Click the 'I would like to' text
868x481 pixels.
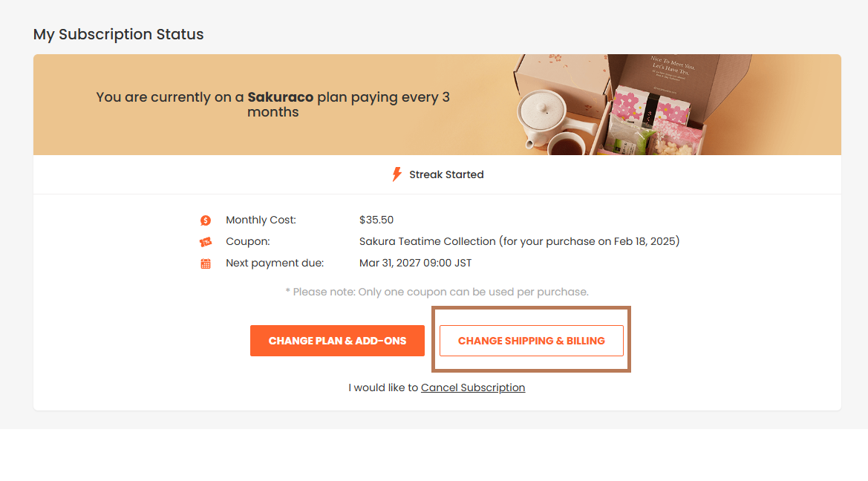(383, 387)
